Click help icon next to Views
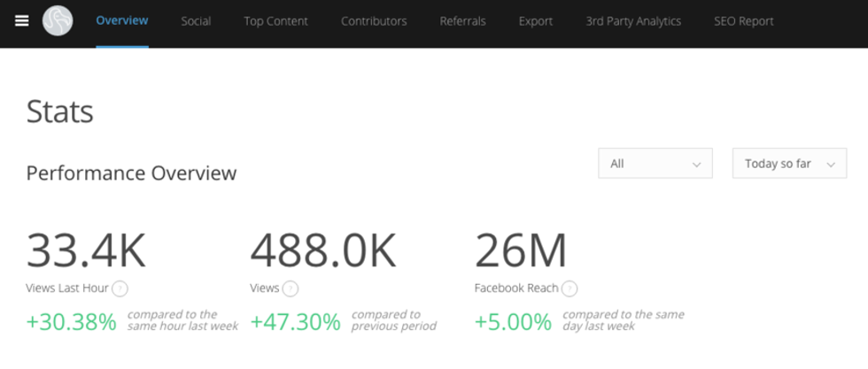 pyautogui.click(x=291, y=288)
